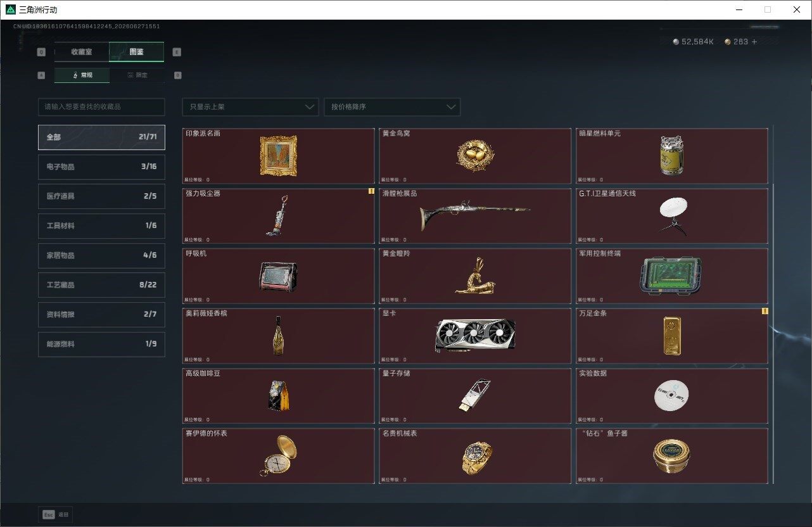Open the "钻石"鱼子酱 caviar tin item
812x527 pixels.
click(x=672, y=456)
